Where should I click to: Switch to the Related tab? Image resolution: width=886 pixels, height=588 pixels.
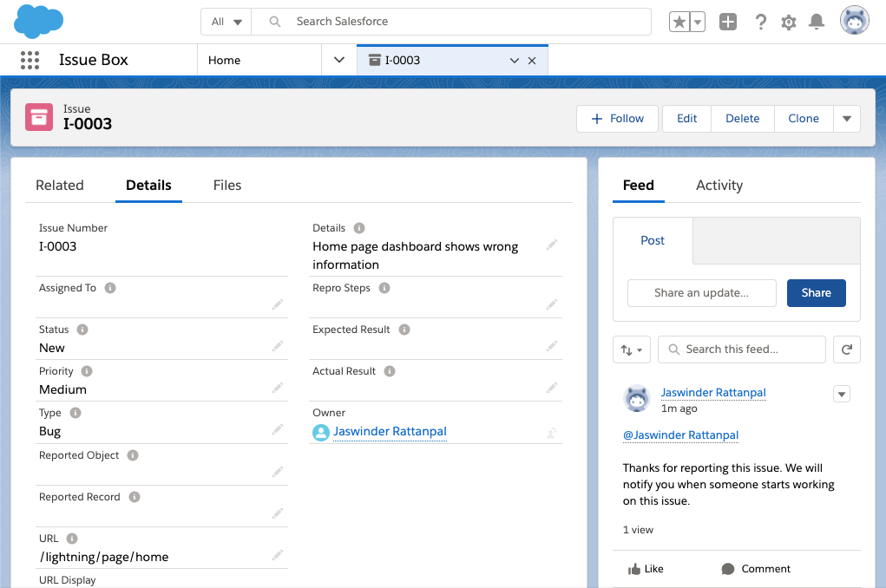[60, 185]
